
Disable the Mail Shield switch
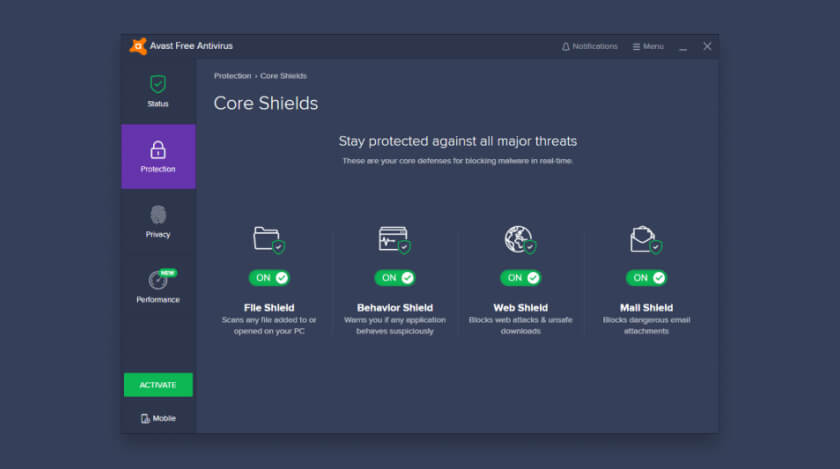(646, 278)
